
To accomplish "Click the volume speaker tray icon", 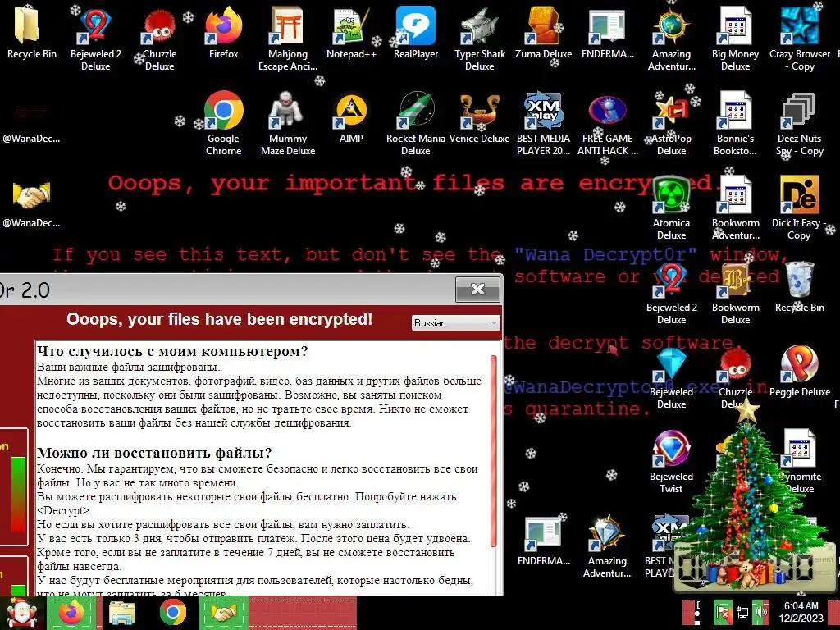I will point(760,611).
